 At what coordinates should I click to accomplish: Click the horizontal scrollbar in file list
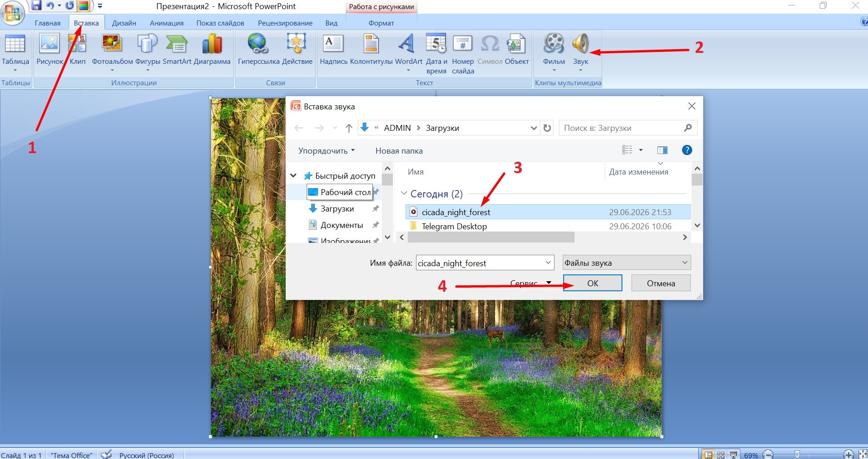(491, 237)
